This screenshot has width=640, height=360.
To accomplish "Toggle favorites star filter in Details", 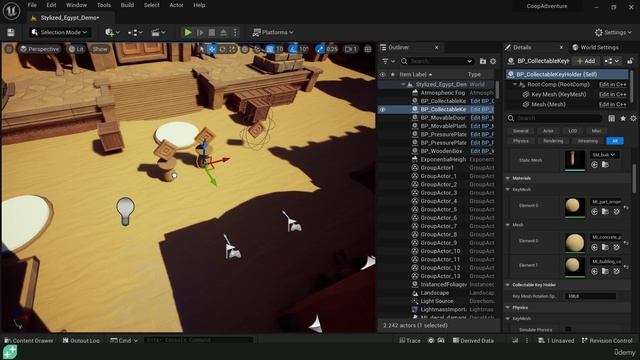I will click(623, 118).
